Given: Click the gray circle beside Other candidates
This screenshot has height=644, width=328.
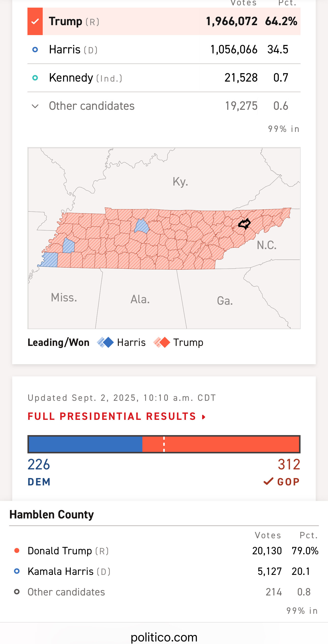Looking at the screenshot, I should [17, 592].
